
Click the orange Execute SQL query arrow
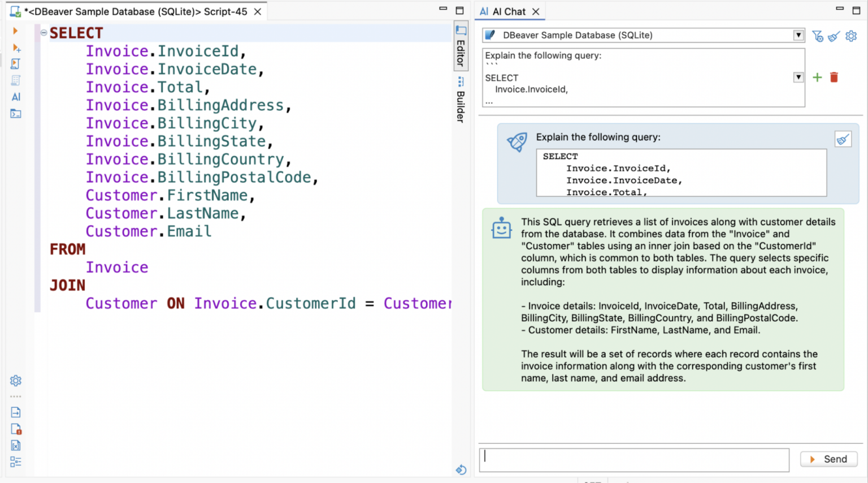[x=15, y=31]
